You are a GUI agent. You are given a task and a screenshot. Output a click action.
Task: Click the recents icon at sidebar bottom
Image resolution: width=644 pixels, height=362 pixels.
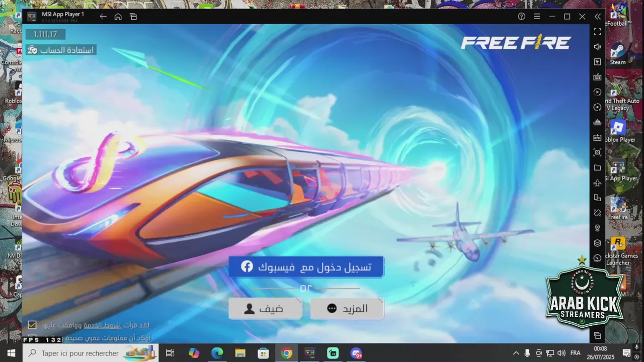[x=597, y=335]
